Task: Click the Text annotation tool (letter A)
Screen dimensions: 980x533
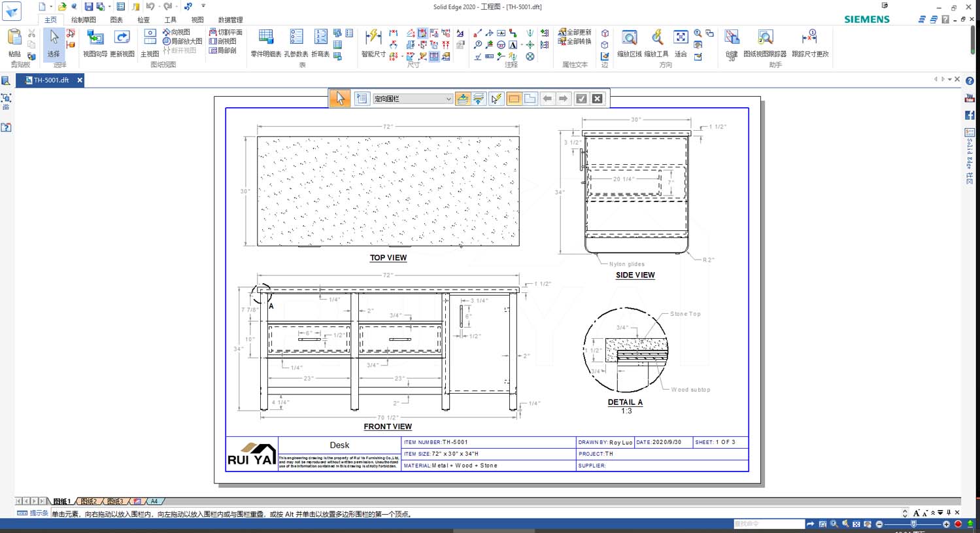Action: click(x=513, y=45)
